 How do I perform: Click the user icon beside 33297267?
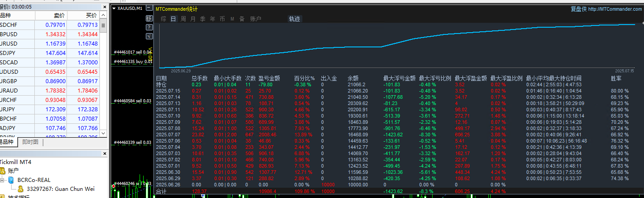coord(21,189)
